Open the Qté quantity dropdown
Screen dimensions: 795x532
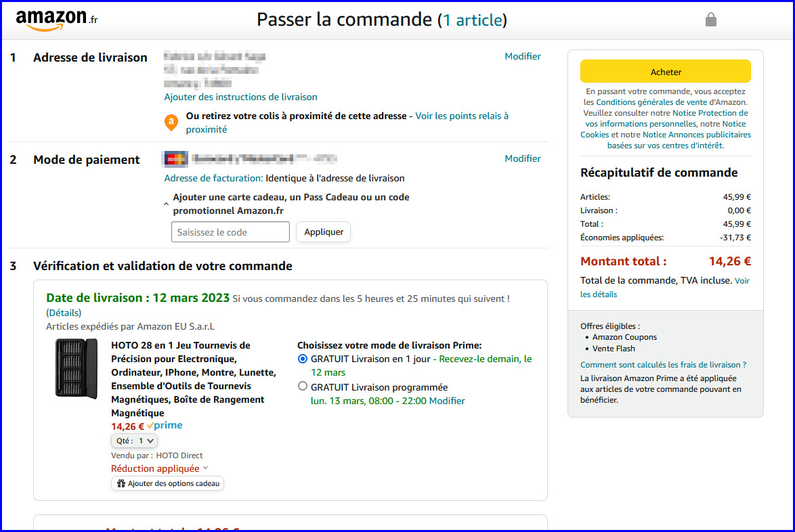[134, 441]
